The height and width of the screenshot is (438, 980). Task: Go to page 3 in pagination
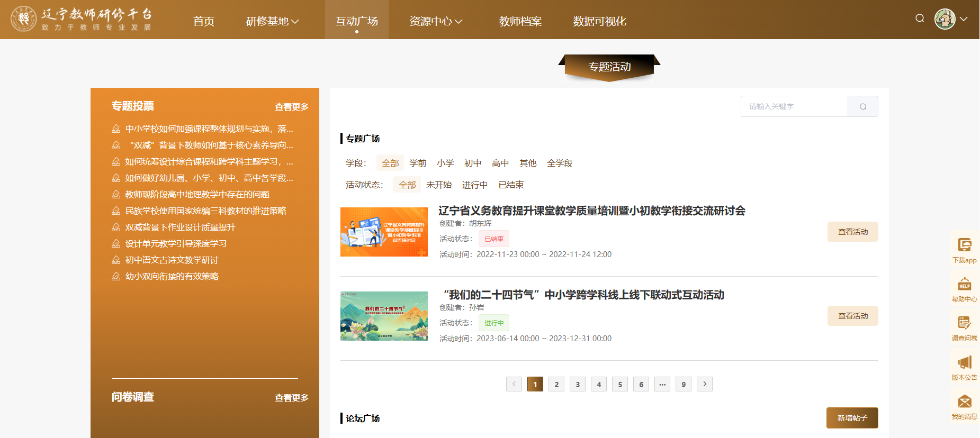coord(578,384)
